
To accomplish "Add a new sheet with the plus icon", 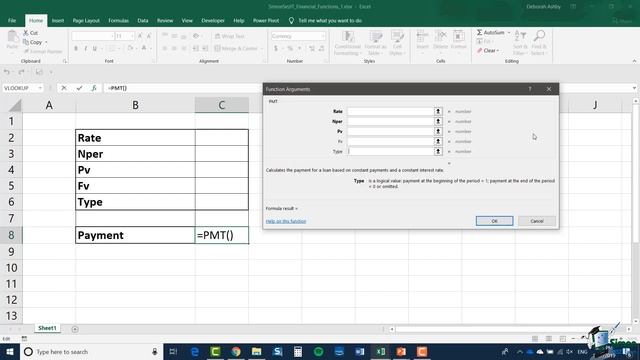I will click(75, 329).
